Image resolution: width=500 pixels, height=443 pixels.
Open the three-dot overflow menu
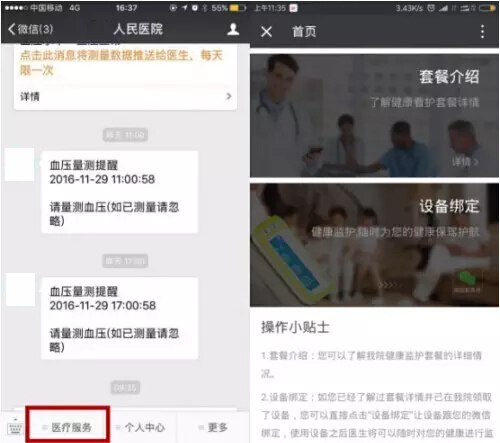482,32
